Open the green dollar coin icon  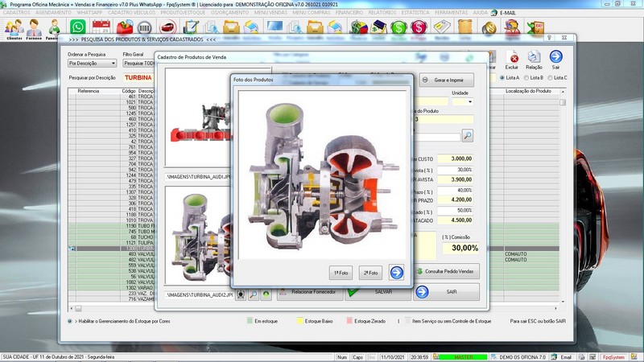398,27
